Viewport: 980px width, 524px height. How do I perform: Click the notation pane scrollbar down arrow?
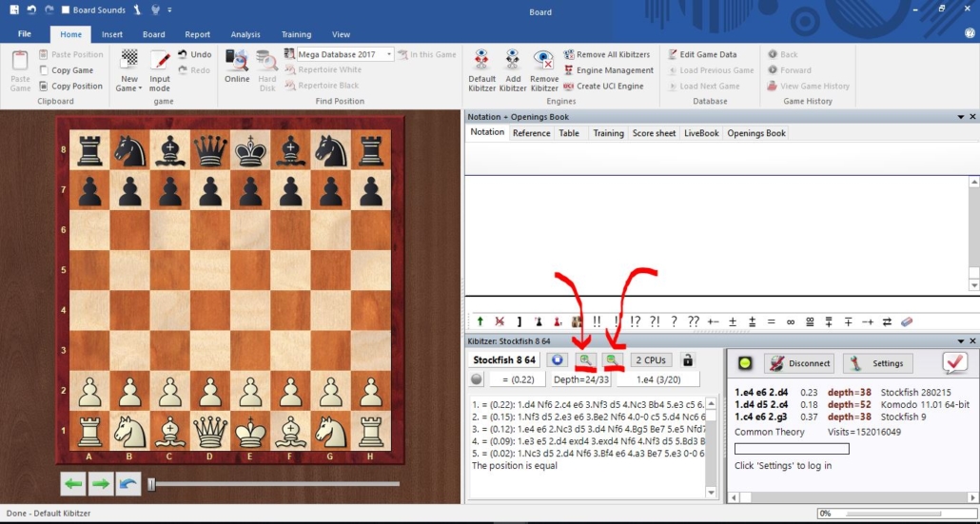point(974,284)
